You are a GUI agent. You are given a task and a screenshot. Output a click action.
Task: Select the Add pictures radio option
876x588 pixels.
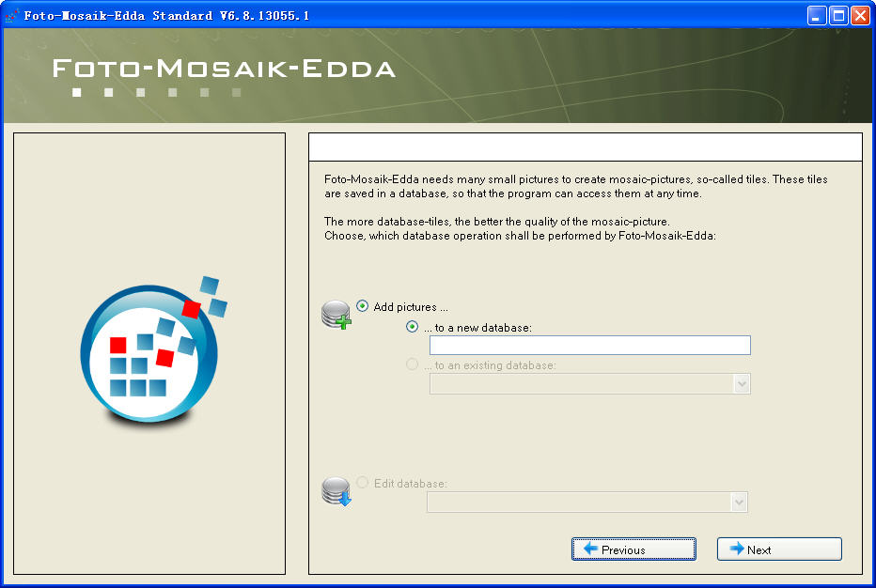point(363,306)
